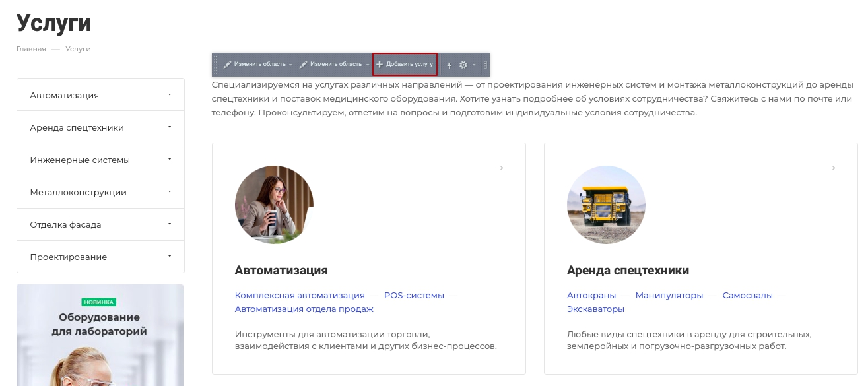The height and width of the screenshot is (386, 868).
Task: Open dropdown arrow of first Изменить область
Action: click(290, 65)
